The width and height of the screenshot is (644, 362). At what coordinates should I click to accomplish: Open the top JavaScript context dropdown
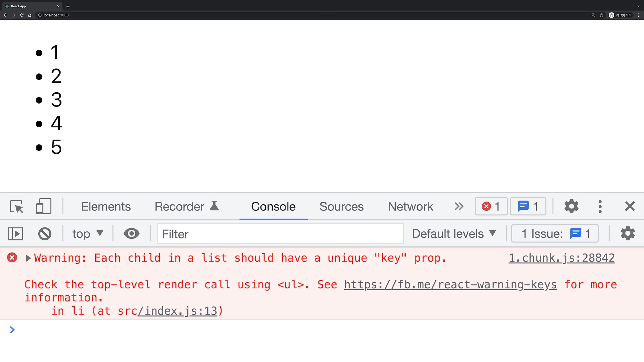(87, 234)
